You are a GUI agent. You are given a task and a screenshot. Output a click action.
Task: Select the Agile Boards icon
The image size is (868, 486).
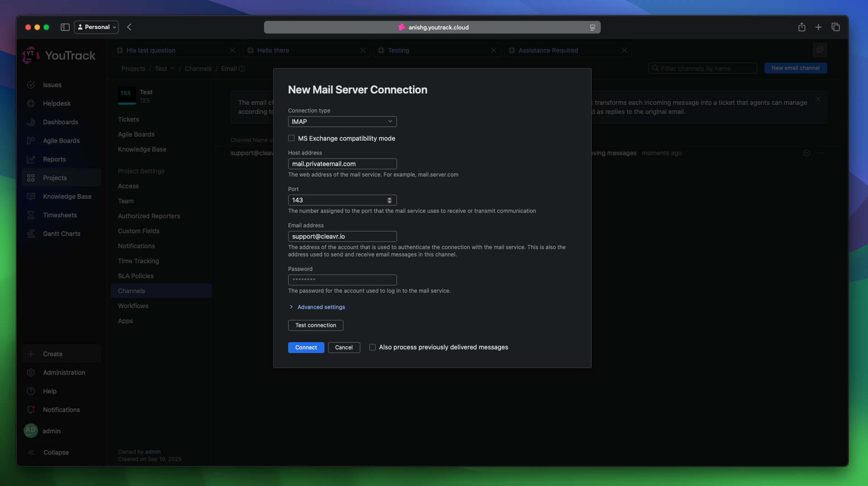coord(30,141)
